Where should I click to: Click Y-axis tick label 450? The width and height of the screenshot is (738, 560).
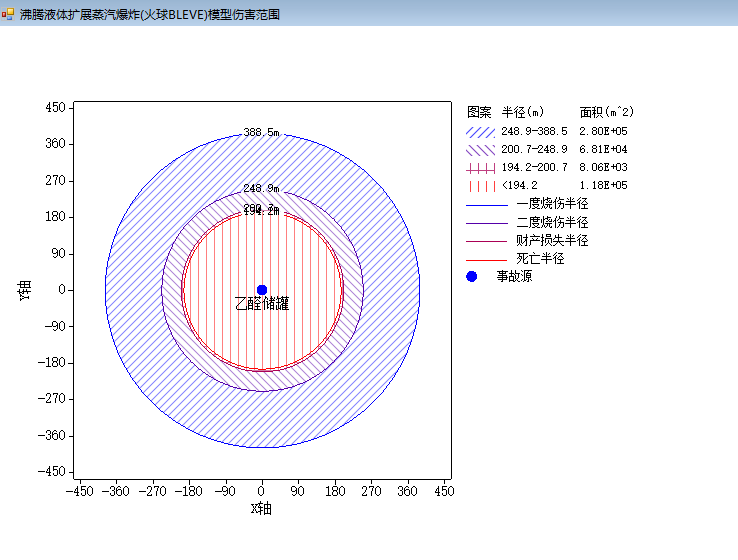tap(56, 107)
